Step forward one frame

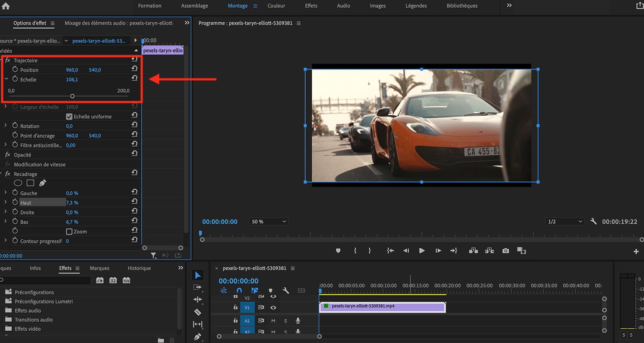point(438,251)
